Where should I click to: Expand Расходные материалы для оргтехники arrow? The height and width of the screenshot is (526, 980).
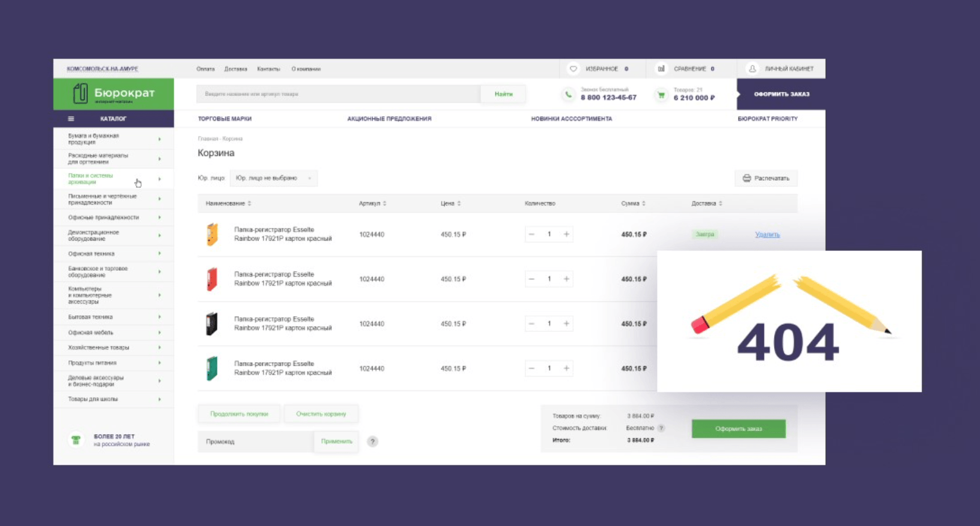[160, 159]
